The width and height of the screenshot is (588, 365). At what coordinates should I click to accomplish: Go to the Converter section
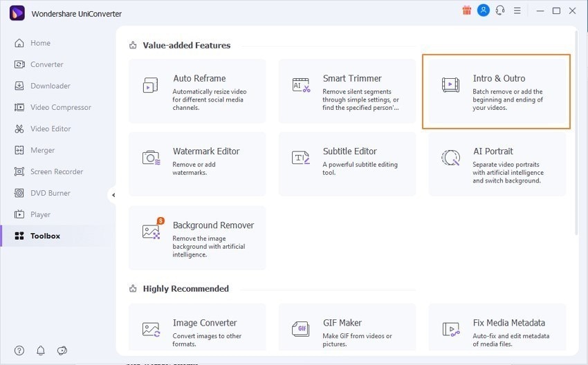(46, 64)
